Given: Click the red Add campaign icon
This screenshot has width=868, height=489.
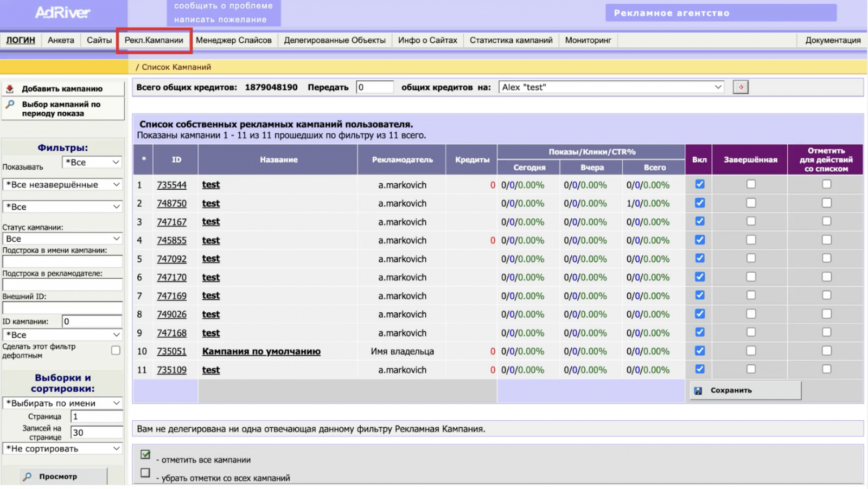Looking at the screenshot, I should pos(10,88).
